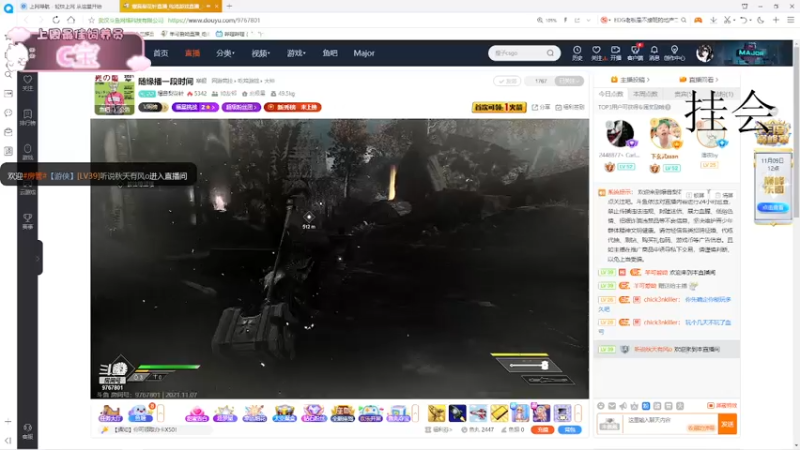
Task: Select the rocket gift icon
Action: click(457, 413)
